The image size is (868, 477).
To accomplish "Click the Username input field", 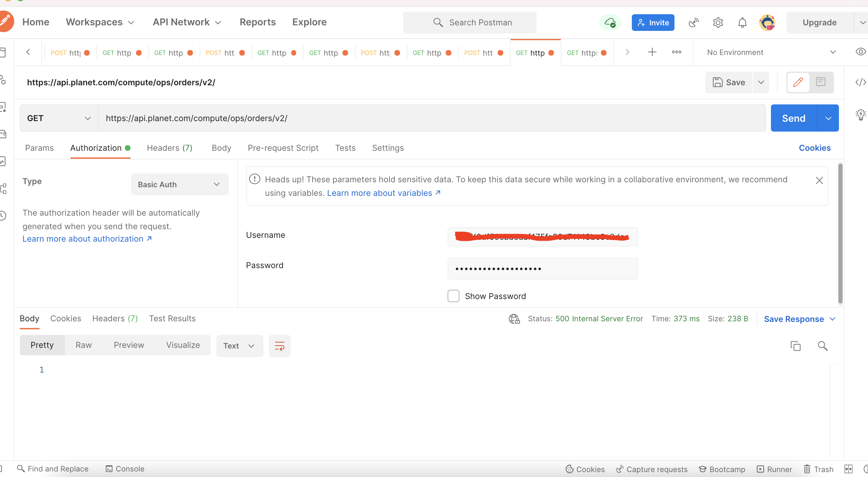I will (x=542, y=237).
